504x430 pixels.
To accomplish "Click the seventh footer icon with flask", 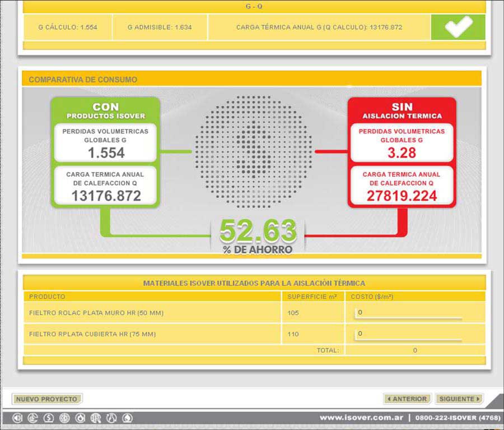I will pos(111,418).
